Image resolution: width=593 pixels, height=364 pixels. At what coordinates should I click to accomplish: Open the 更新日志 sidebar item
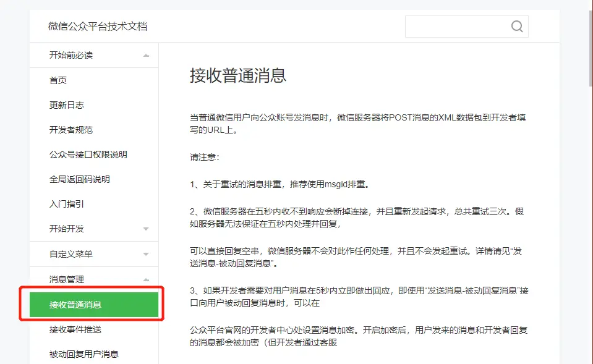pos(67,105)
